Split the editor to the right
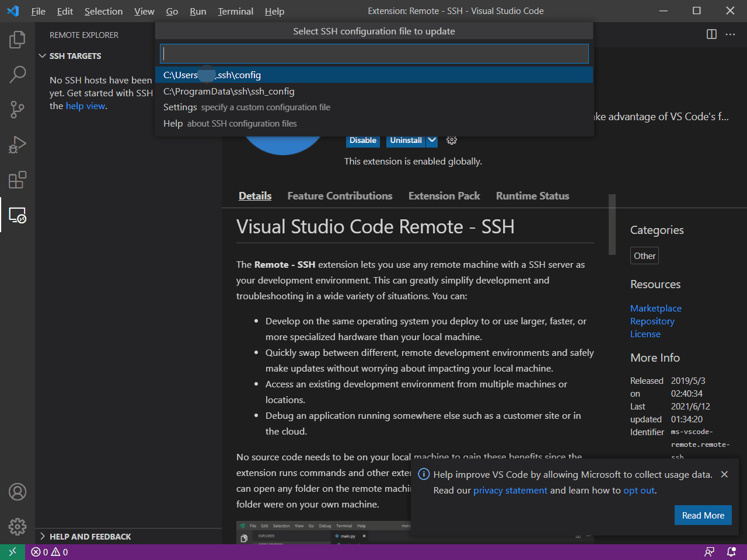 (x=711, y=34)
